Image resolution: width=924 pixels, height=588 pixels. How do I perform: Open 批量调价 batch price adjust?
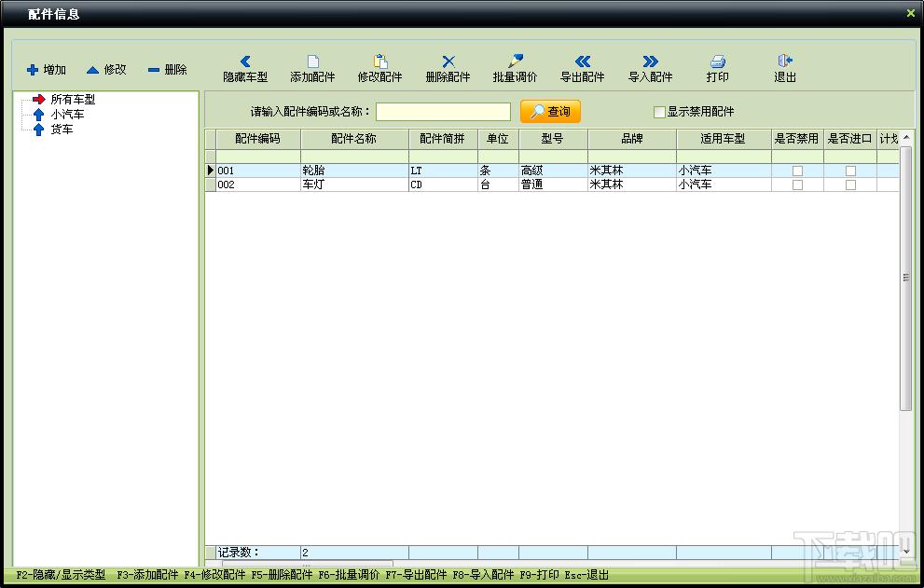515,69
